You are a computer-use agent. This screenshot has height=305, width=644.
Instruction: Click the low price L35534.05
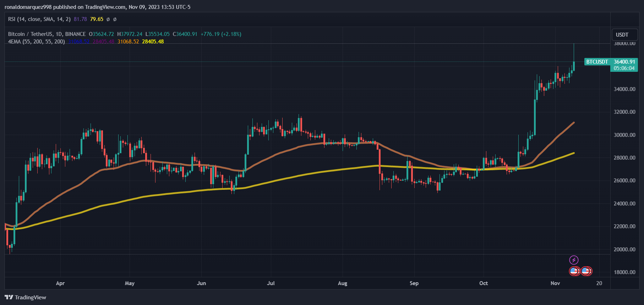click(x=158, y=34)
